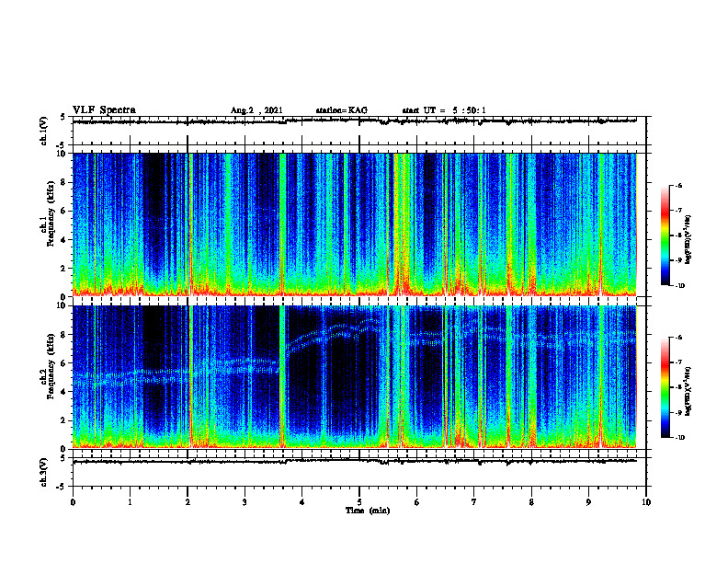The height and width of the screenshot is (563, 728).
Task: Click the "6" tick on the time axis
Action: [x=417, y=502]
